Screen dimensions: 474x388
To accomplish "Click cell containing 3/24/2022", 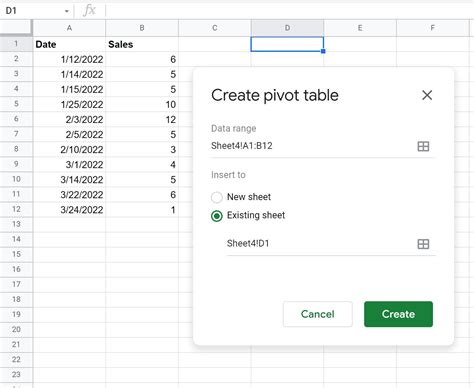I will pyautogui.click(x=69, y=210).
